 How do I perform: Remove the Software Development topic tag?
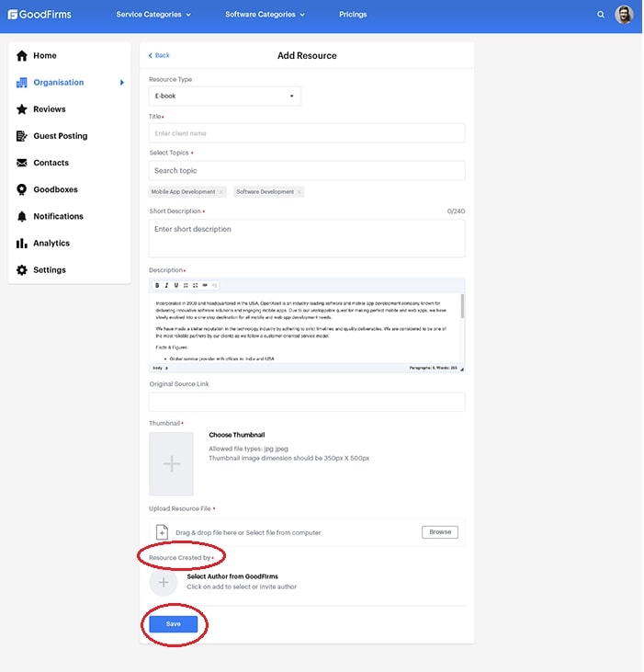(299, 192)
